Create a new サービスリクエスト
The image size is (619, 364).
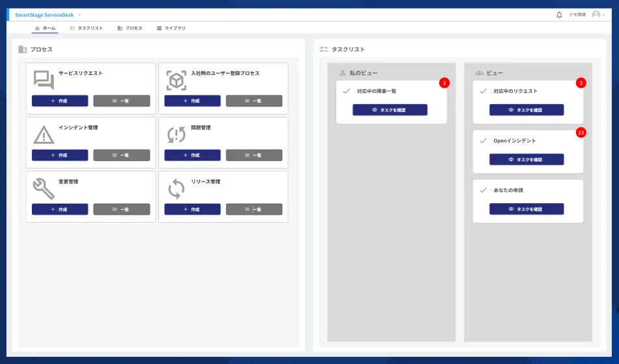[60, 101]
